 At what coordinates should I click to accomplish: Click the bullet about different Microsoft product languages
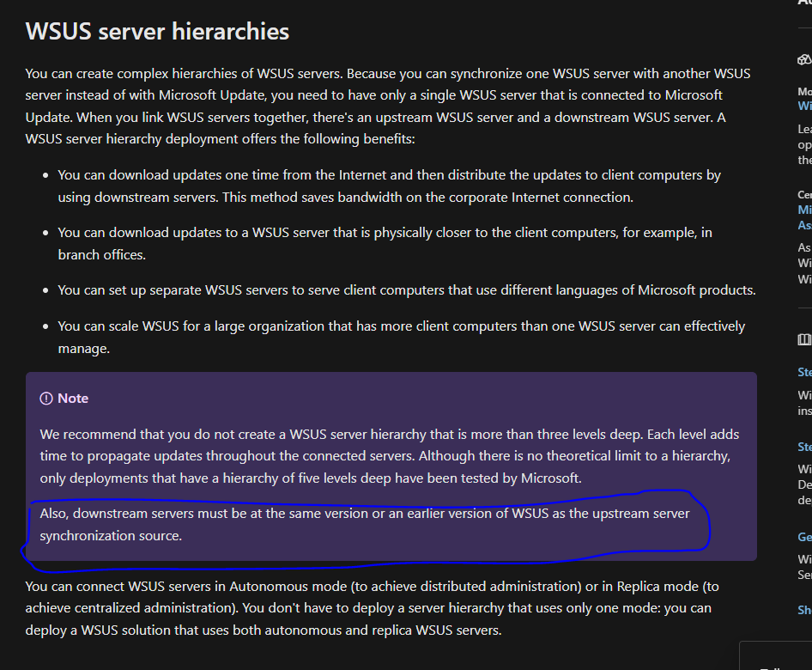pos(406,289)
